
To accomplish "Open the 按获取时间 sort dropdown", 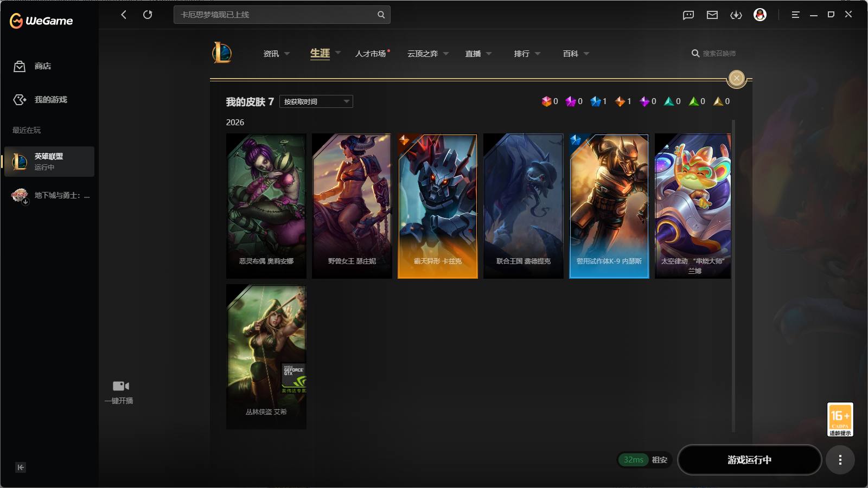I will pyautogui.click(x=316, y=101).
